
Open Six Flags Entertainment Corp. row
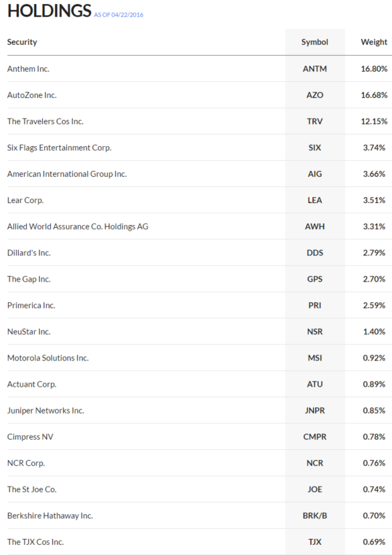click(x=200, y=147)
